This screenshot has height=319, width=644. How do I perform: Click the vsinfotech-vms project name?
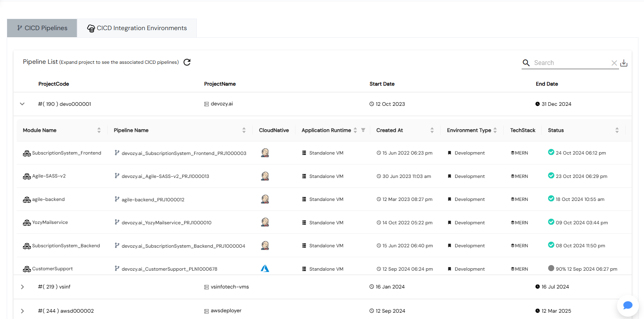click(x=230, y=287)
